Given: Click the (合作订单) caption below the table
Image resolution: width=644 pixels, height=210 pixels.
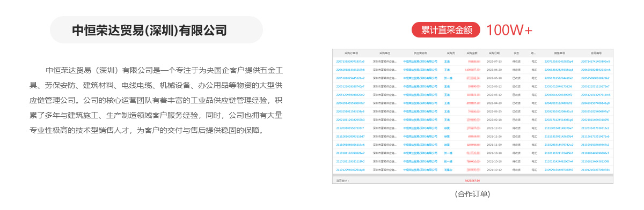Looking at the screenshot, I should pos(472,194).
